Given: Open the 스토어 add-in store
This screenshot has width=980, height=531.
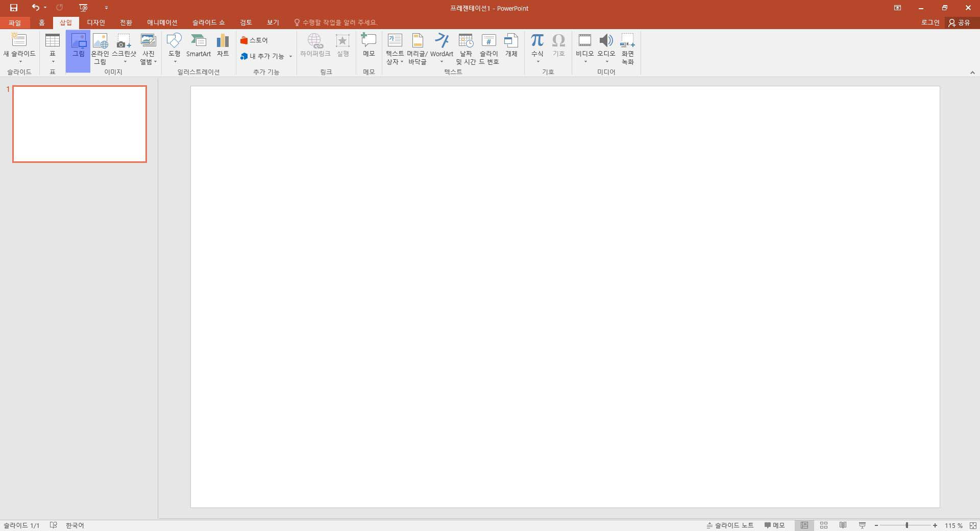Looking at the screenshot, I should pyautogui.click(x=254, y=40).
